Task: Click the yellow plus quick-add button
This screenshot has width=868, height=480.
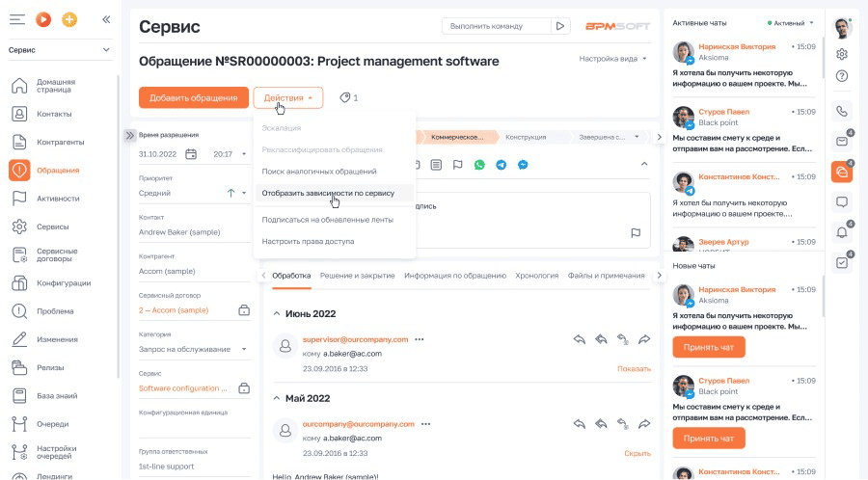Action: 69,20
